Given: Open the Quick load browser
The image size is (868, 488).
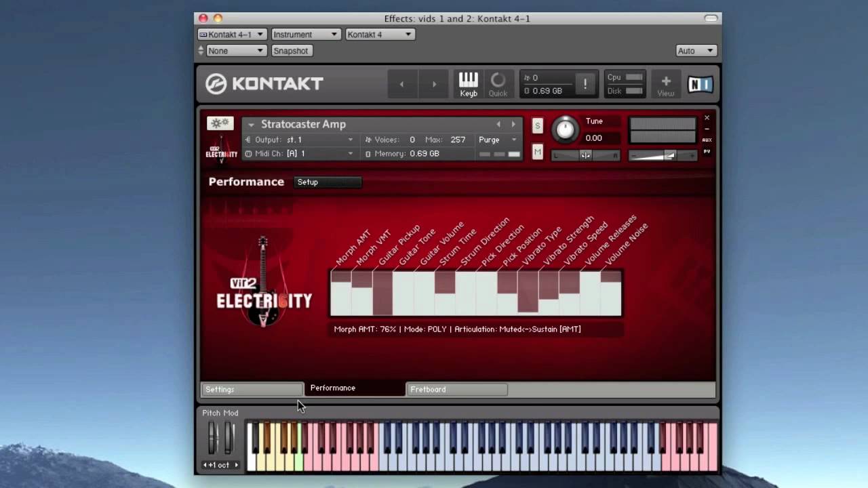Looking at the screenshot, I should pyautogui.click(x=498, y=84).
